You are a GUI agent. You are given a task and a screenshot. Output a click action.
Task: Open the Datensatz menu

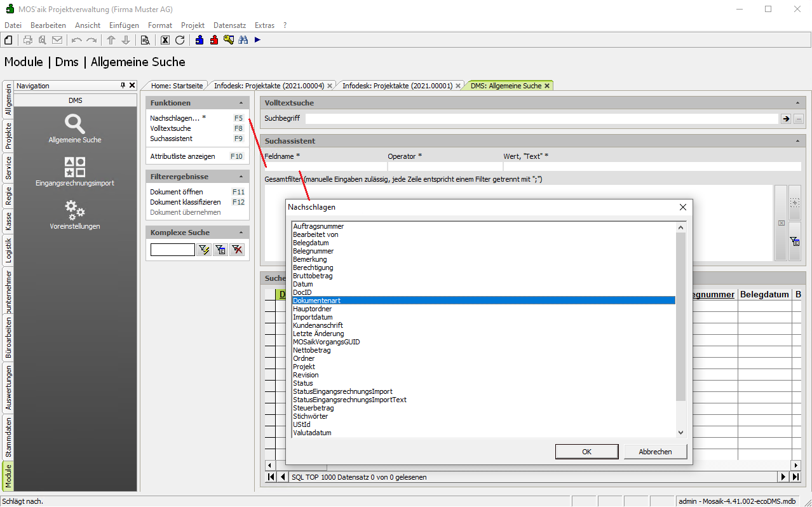point(229,25)
